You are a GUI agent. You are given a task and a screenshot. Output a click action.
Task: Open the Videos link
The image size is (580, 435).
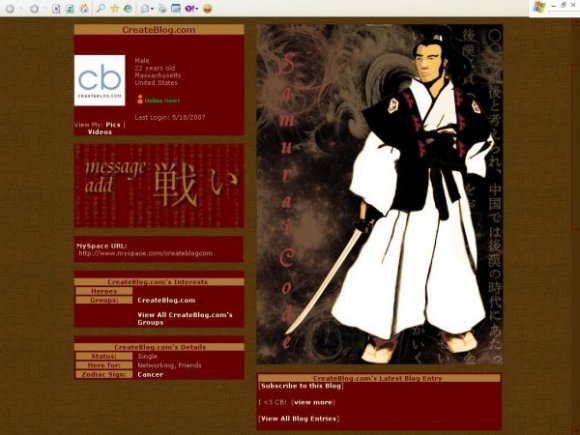(100, 132)
